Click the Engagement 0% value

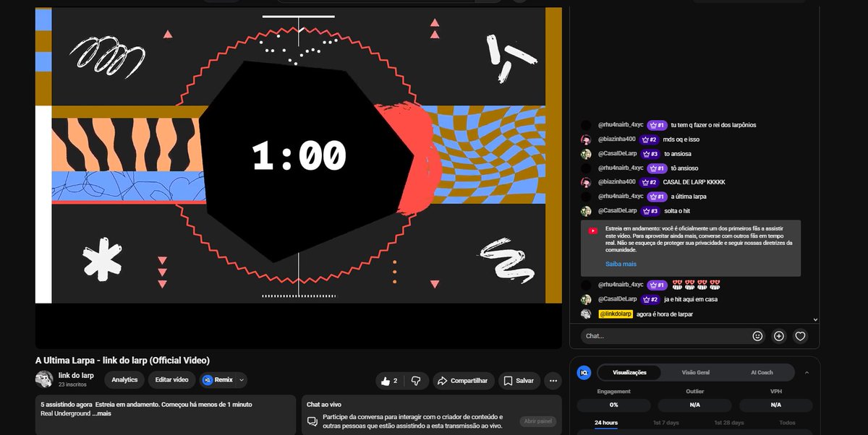(613, 405)
